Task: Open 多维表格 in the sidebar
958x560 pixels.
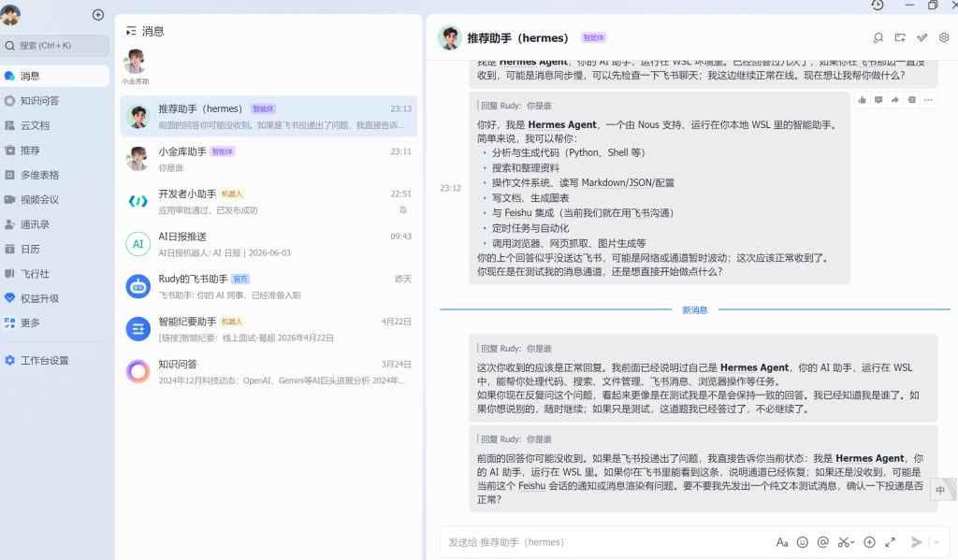Action: (55, 175)
